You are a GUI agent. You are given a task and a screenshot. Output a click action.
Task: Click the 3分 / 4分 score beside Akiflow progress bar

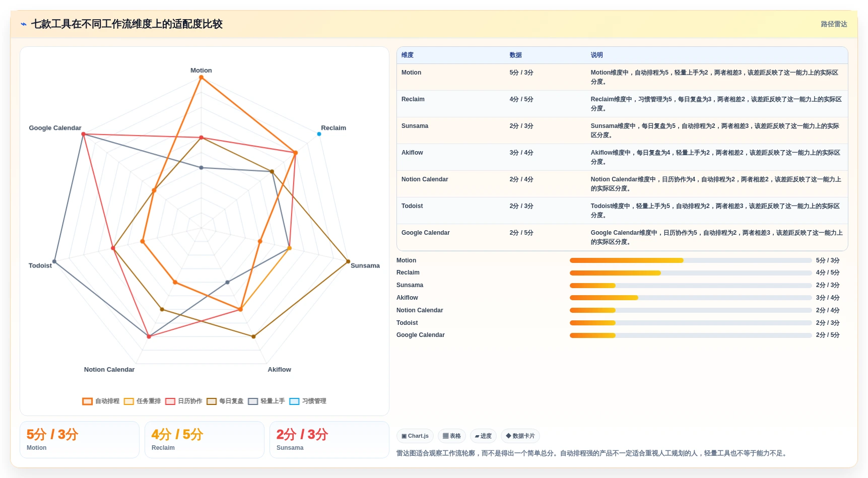pyautogui.click(x=828, y=298)
